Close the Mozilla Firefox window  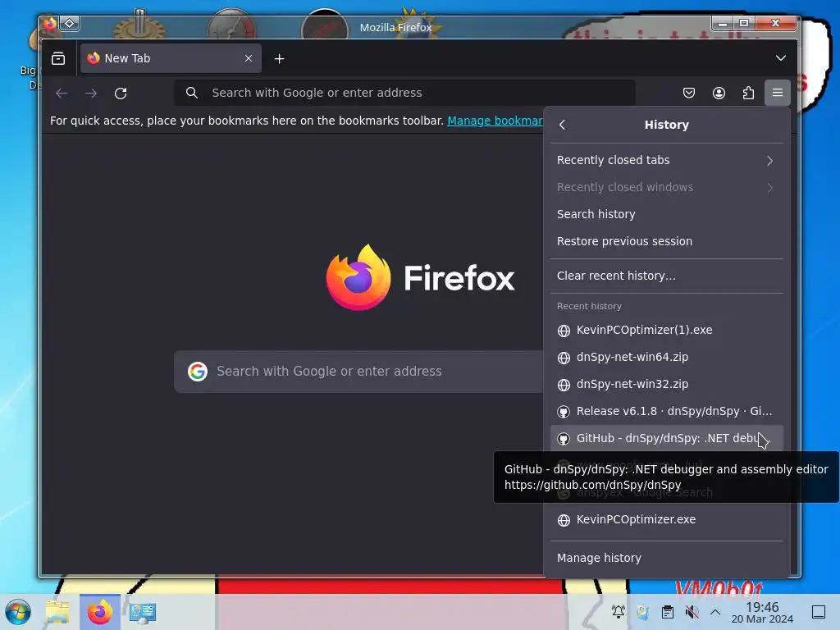click(776, 23)
